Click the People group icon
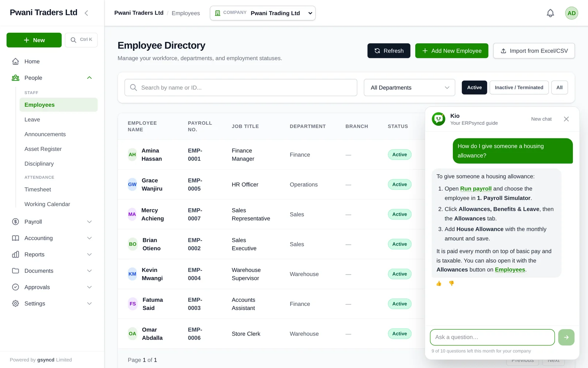 [15, 78]
